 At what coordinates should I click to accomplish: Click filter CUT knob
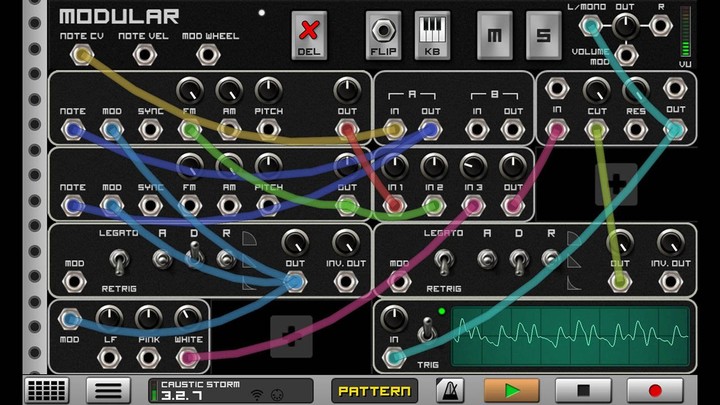tap(596, 90)
